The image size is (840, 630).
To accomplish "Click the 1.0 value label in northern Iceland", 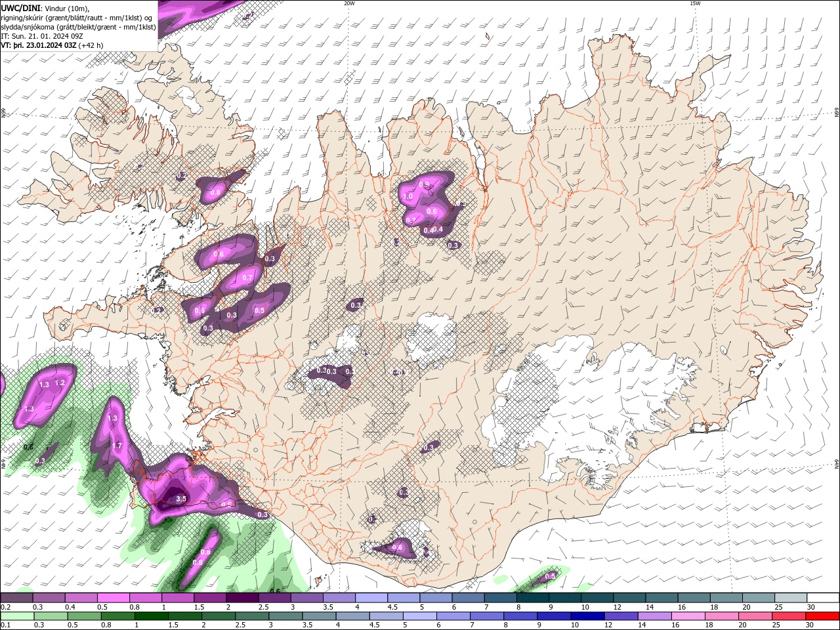I will [x=407, y=197].
